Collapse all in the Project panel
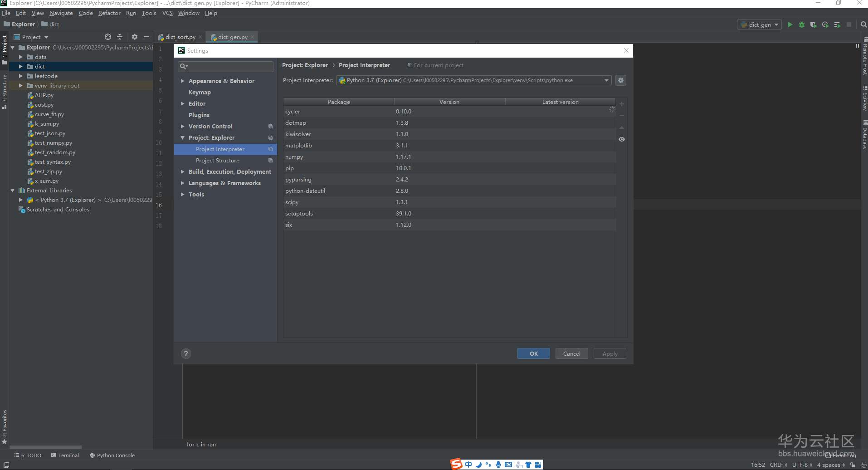The width and height of the screenshot is (868, 470). [120, 37]
